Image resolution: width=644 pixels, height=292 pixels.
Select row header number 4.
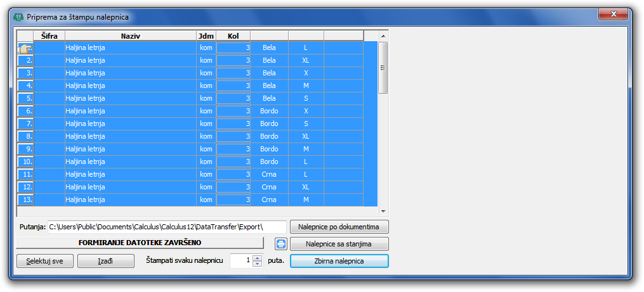tap(25, 86)
